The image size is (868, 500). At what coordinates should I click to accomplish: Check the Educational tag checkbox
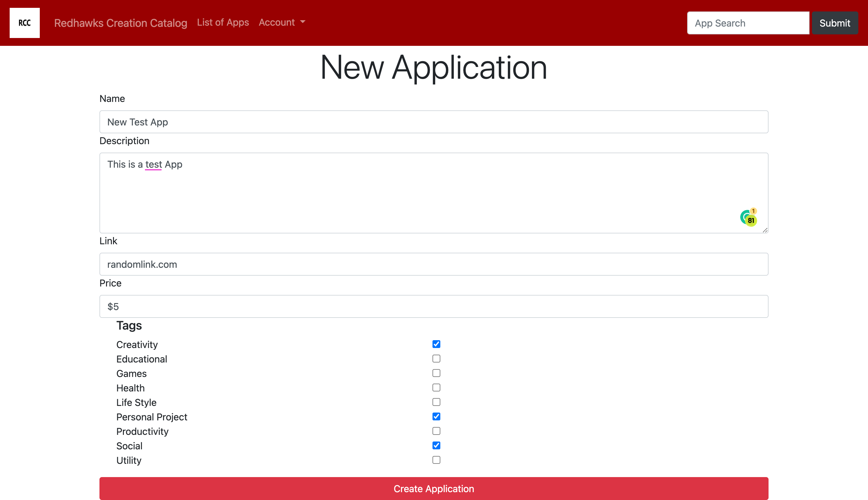(436, 359)
